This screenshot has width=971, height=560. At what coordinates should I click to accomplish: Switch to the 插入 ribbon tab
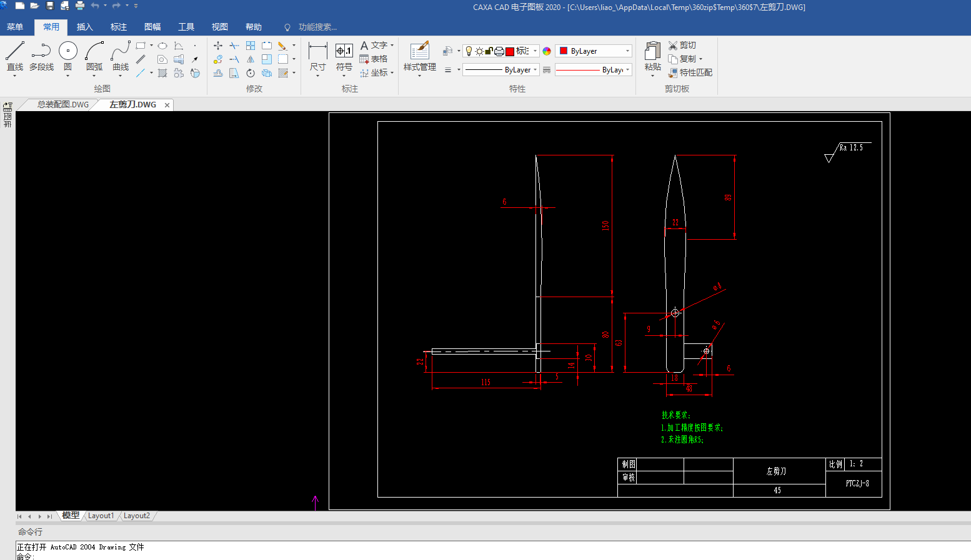pyautogui.click(x=85, y=27)
